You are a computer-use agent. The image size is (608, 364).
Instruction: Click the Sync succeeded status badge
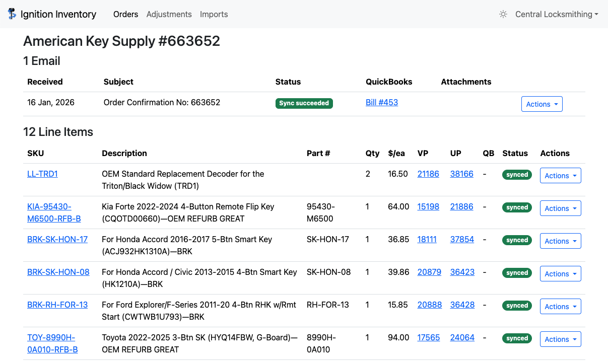pyautogui.click(x=304, y=103)
